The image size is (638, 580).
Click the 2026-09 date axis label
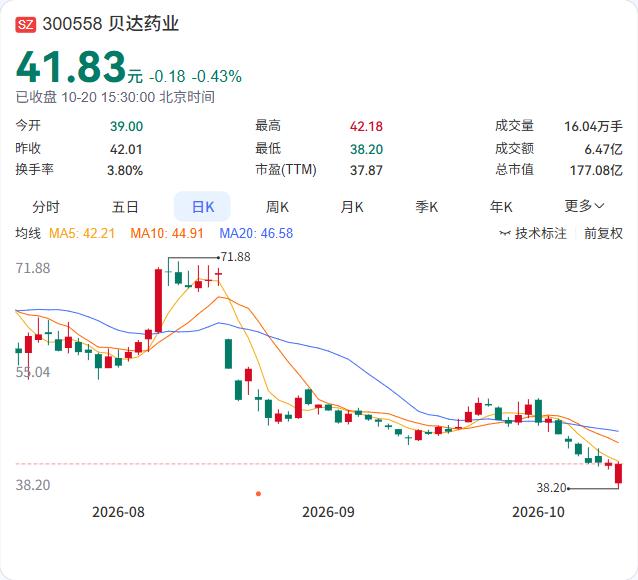328,512
